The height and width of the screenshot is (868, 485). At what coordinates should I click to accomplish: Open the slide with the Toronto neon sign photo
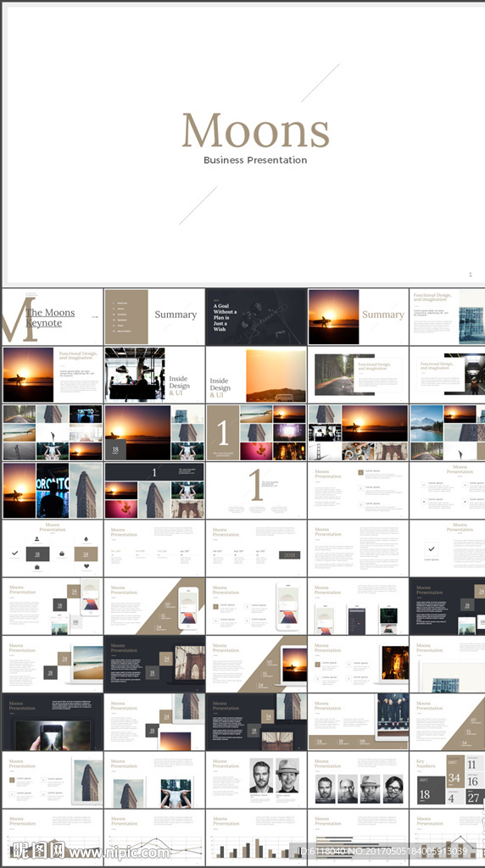[52, 491]
